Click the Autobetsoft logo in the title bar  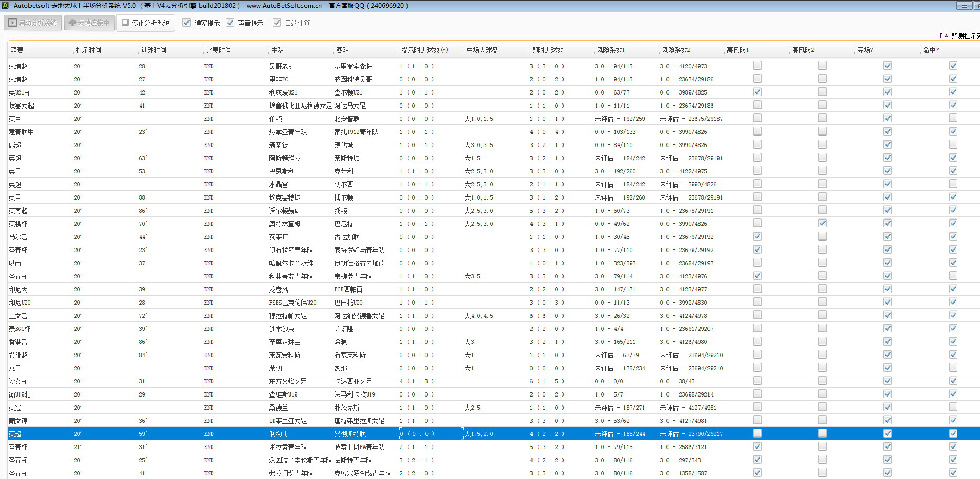(x=5, y=6)
